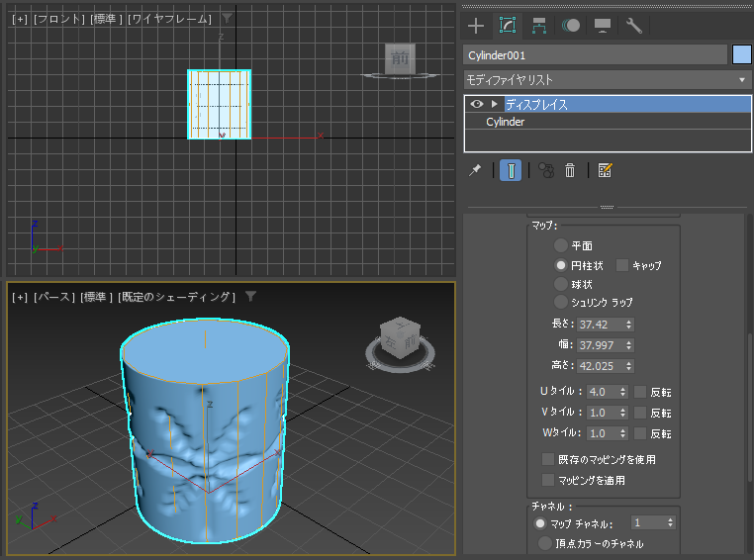The image size is (754, 560).
Task: Check マッピングを適用 option
Action: click(x=548, y=480)
